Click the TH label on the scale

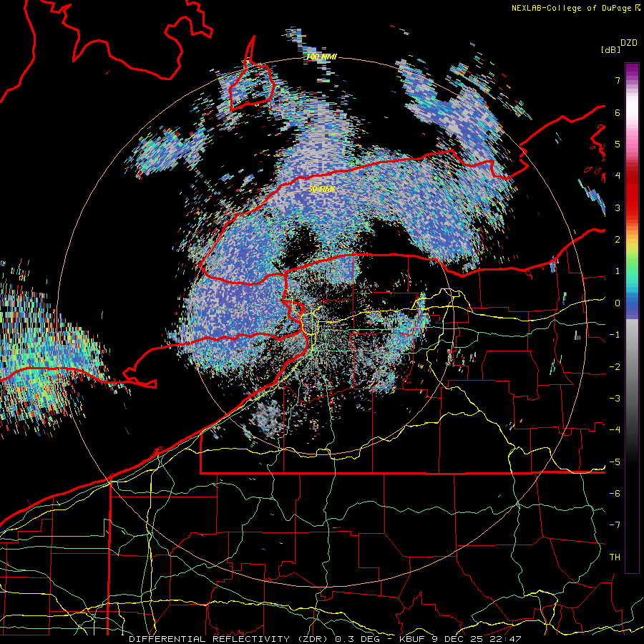coord(615,557)
